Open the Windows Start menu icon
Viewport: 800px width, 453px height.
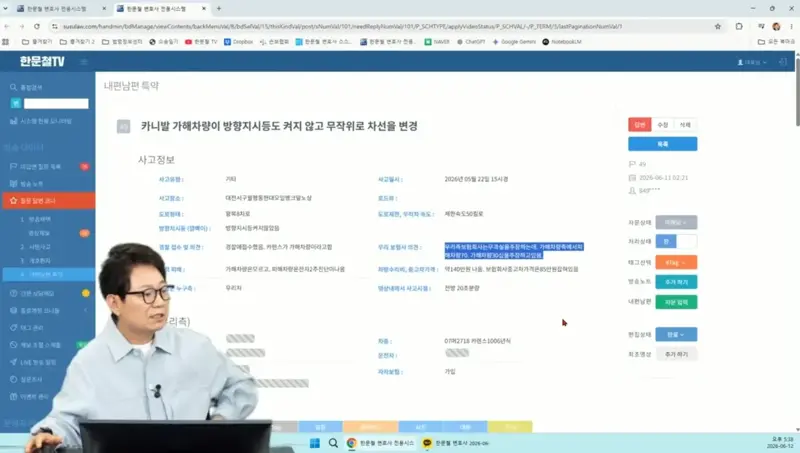[x=315, y=443]
